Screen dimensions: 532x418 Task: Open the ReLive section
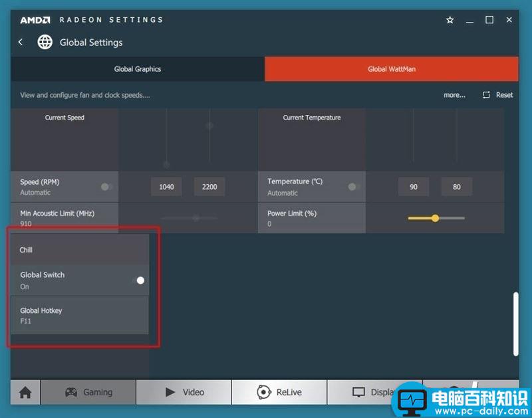[x=279, y=392]
